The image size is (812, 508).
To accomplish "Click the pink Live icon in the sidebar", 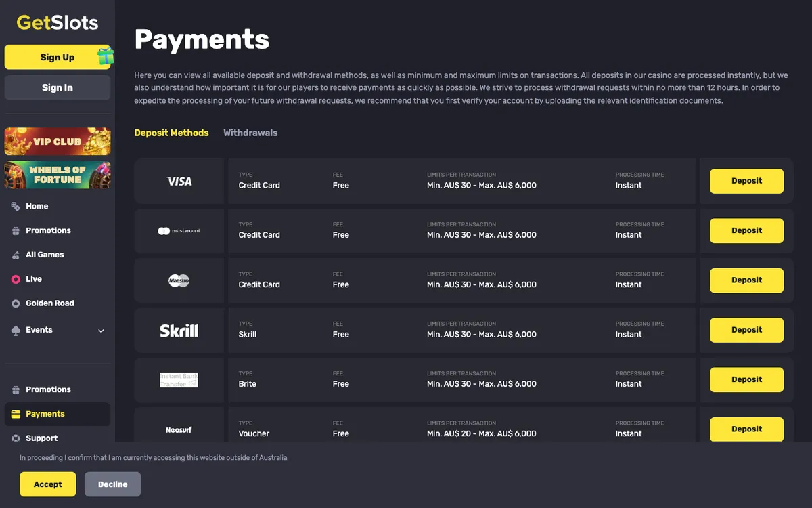I will [x=16, y=279].
